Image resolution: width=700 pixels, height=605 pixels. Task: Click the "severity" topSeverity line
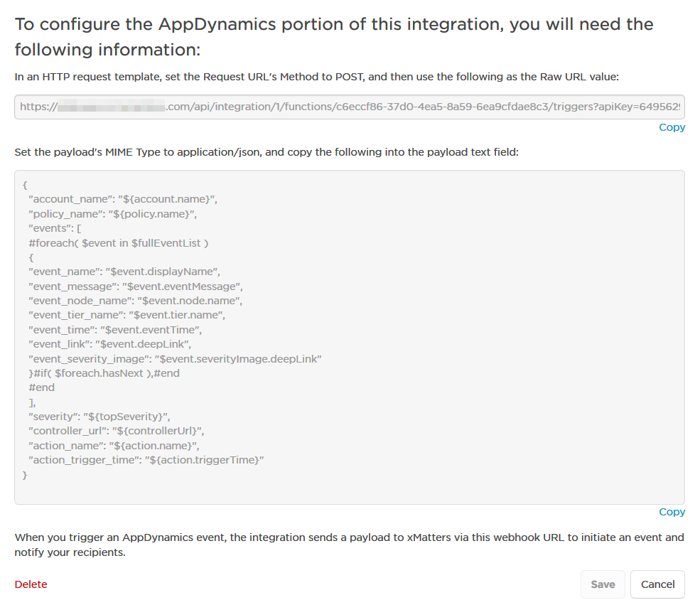[99, 417]
